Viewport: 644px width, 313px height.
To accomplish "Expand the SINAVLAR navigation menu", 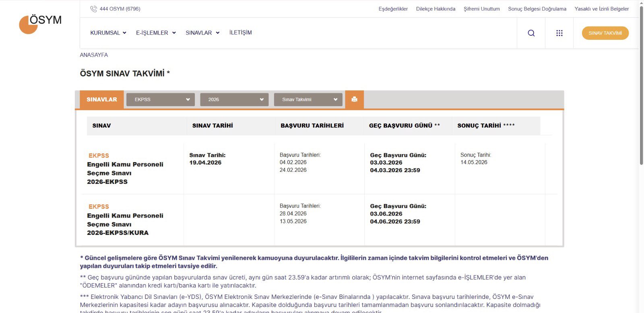I will (202, 33).
